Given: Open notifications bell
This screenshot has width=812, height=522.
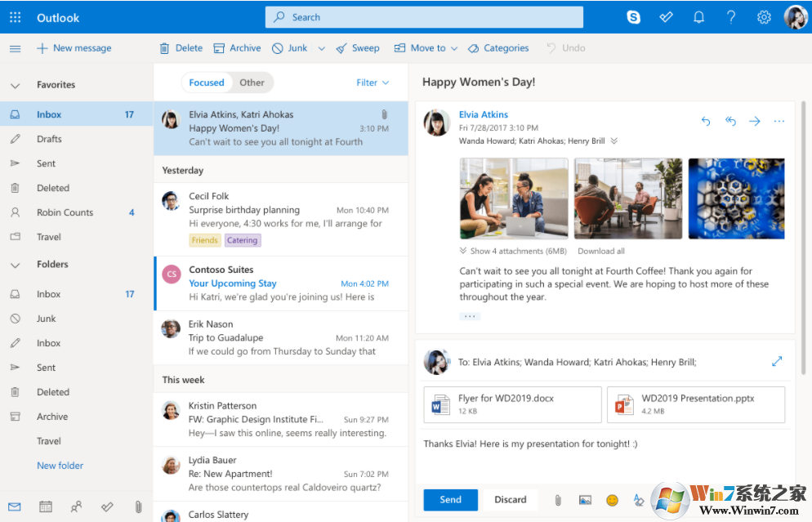Looking at the screenshot, I should 698,18.
